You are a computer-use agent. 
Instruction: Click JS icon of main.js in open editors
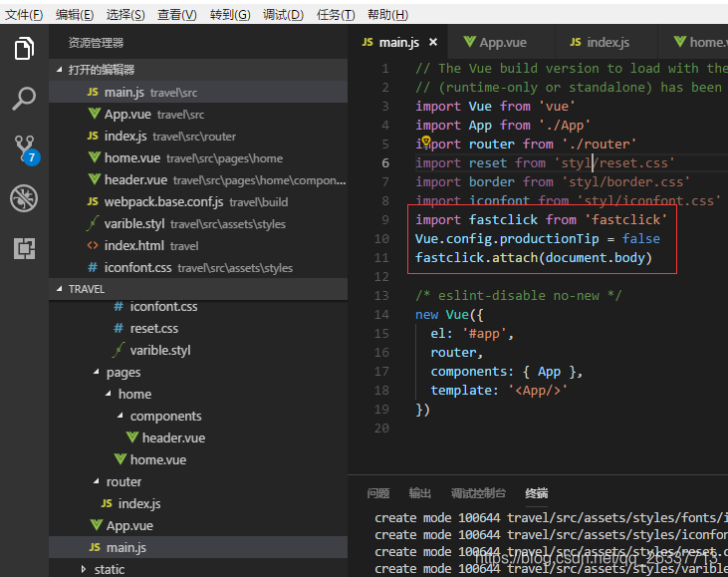[x=93, y=92]
